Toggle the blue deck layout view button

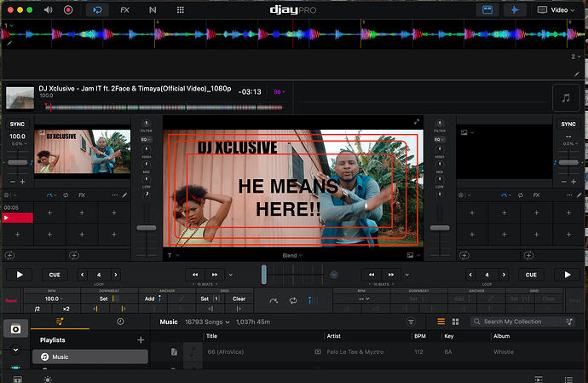487,9
